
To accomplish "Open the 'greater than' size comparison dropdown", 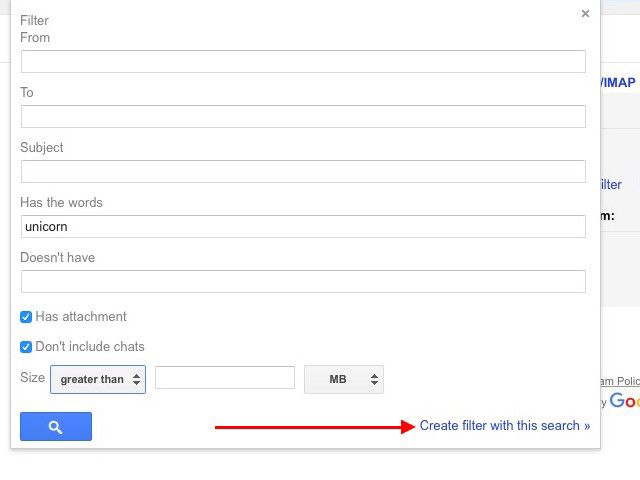I will click(x=98, y=379).
